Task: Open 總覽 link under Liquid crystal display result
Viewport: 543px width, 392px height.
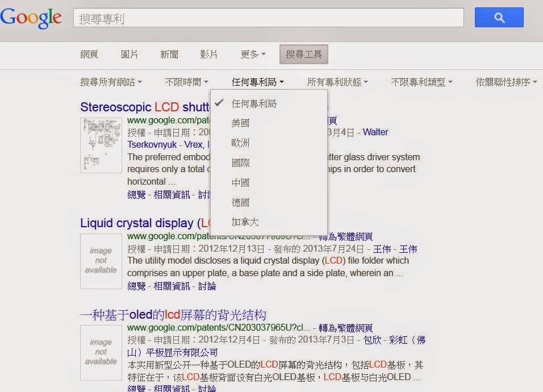Action: pyautogui.click(x=136, y=286)
